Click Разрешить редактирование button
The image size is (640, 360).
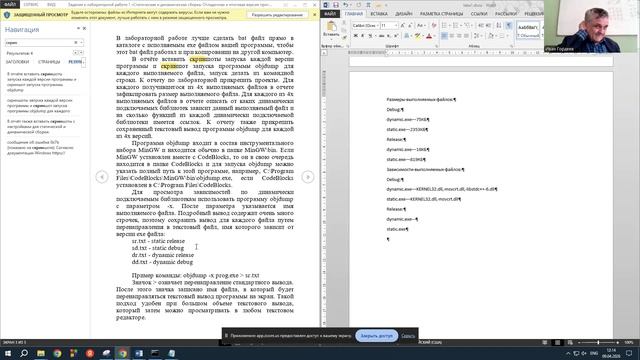coord(277,15)
